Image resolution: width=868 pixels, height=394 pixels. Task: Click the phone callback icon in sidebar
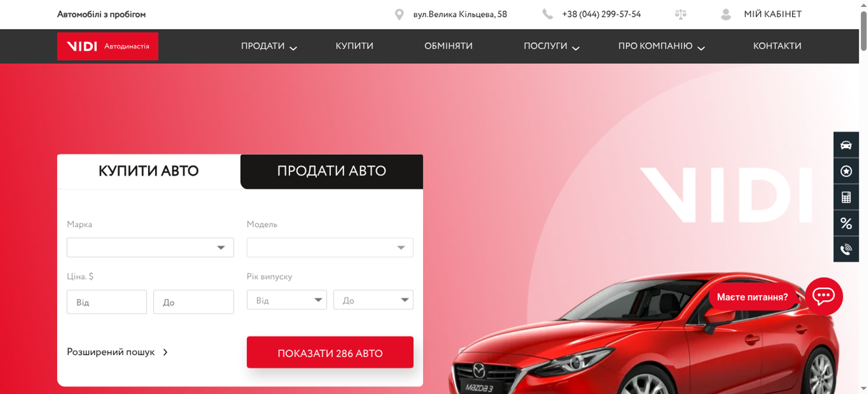click(846, 250)
